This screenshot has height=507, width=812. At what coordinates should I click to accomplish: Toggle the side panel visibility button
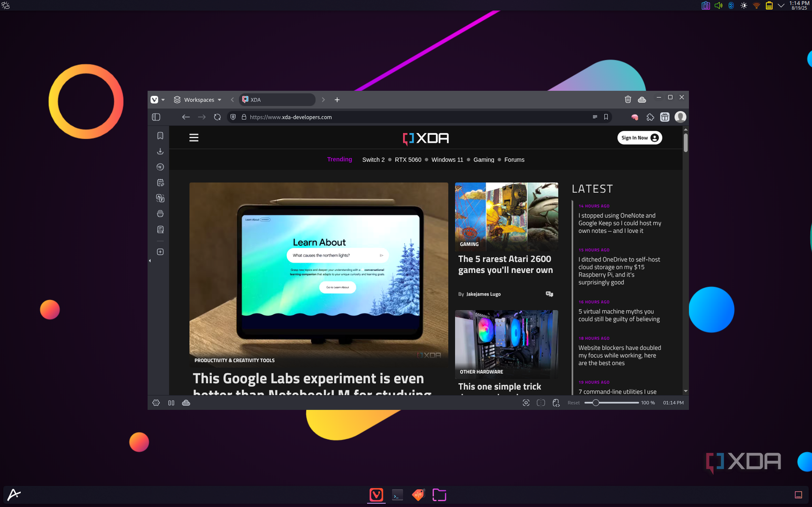156,117
